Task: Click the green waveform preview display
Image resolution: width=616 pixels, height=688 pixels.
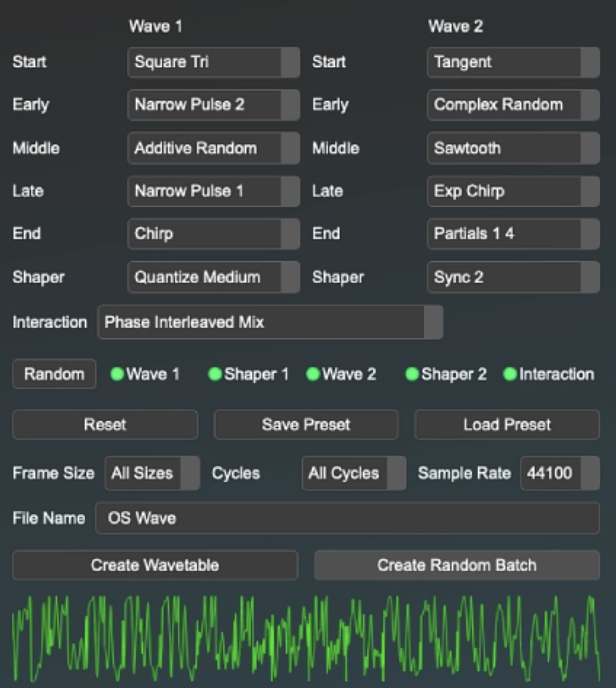Action: [307, 633]
